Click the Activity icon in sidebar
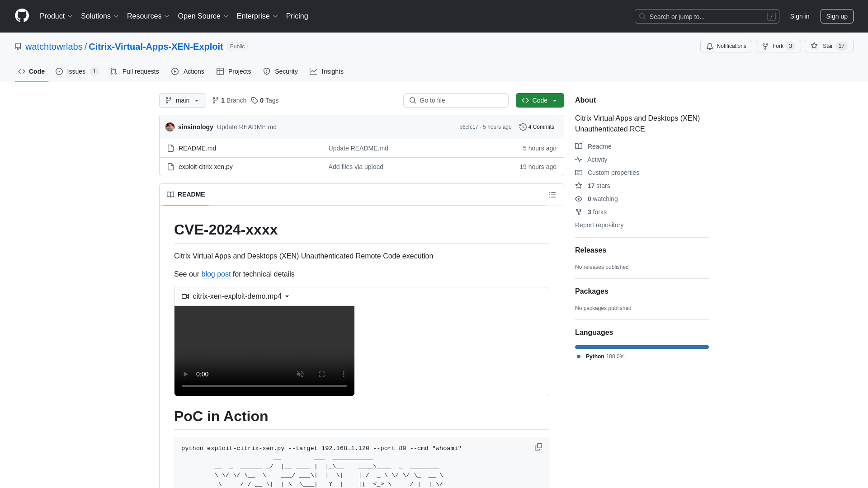This screenshot has width=868, height=488. [578, 159]
